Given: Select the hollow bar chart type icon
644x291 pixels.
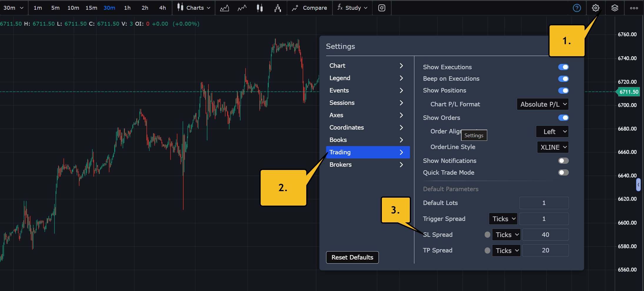Looking at the screenshot, I should pos(277,8).
